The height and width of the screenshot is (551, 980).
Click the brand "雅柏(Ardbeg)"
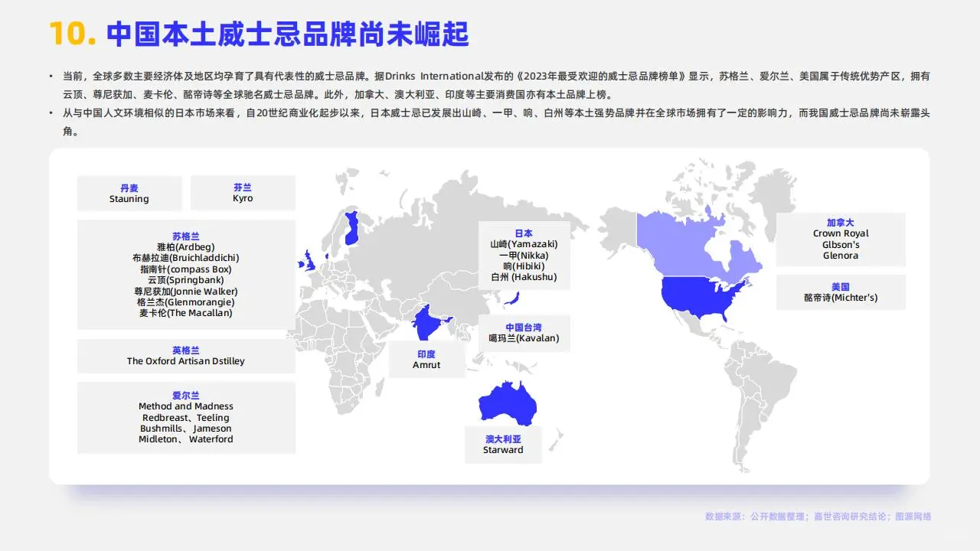click(185, 247)
